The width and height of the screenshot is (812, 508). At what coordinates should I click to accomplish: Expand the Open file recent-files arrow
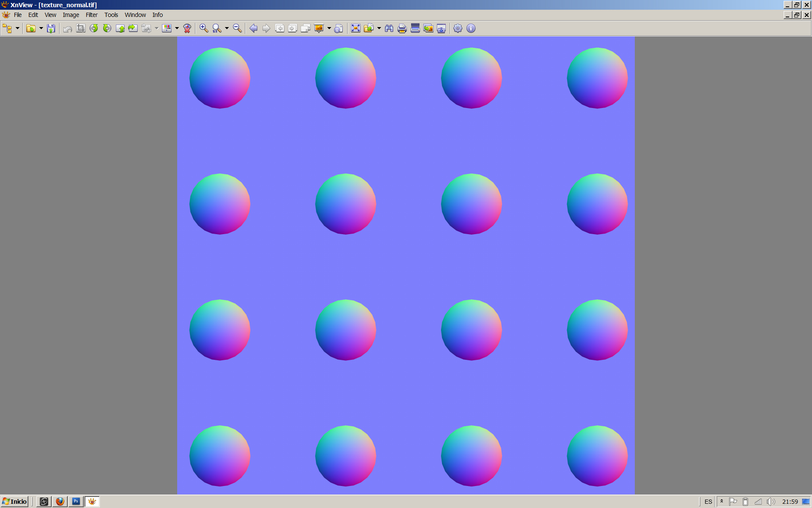click(41, 28)
